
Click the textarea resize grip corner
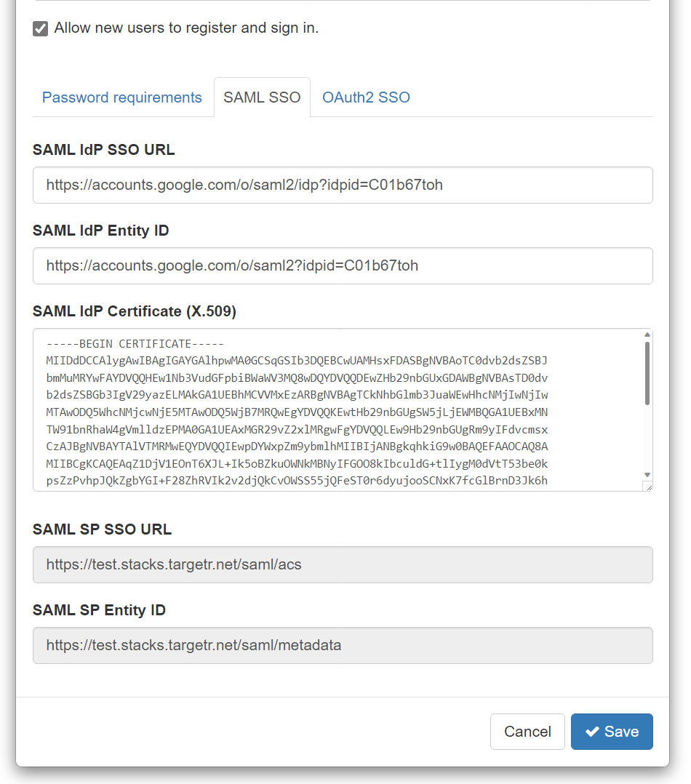click(648, 487)
